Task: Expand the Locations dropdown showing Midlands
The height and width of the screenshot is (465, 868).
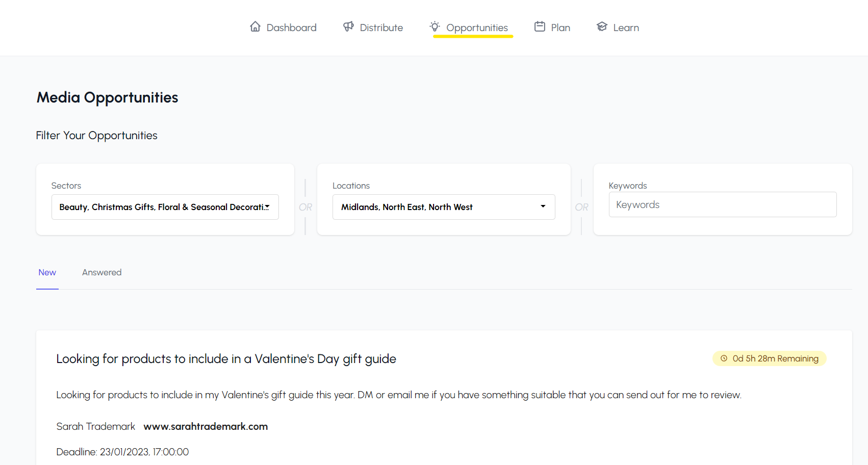Action: 443,207
